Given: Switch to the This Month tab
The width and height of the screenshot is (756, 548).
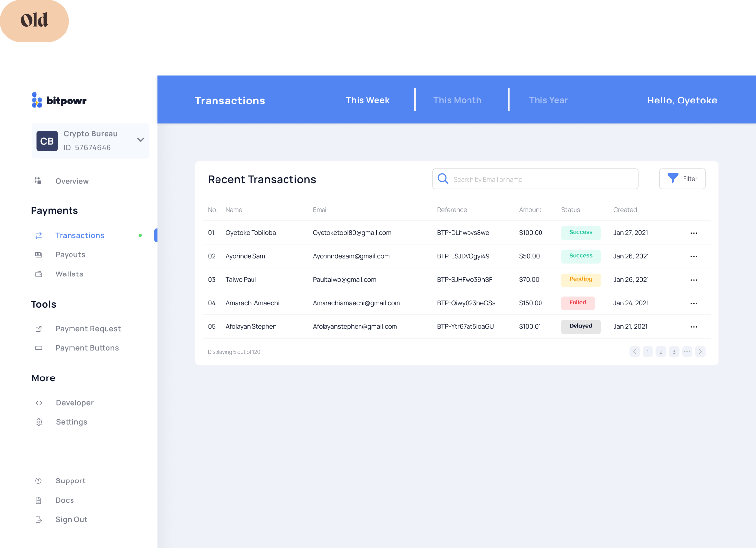Looking at the screenshot, I should [457, 100].
